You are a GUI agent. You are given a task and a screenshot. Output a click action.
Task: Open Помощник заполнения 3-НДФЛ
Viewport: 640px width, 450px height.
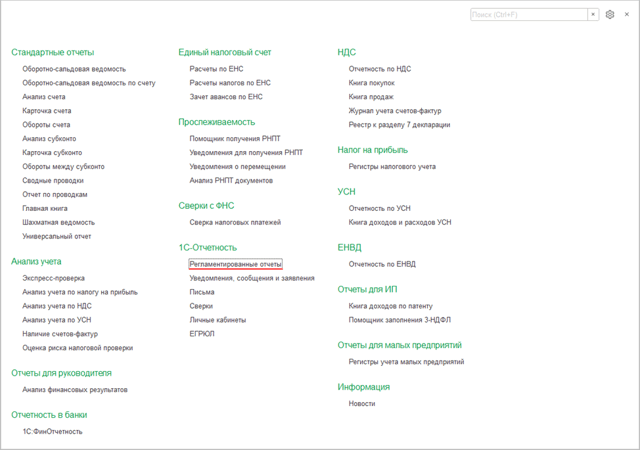tap(400, 320)
